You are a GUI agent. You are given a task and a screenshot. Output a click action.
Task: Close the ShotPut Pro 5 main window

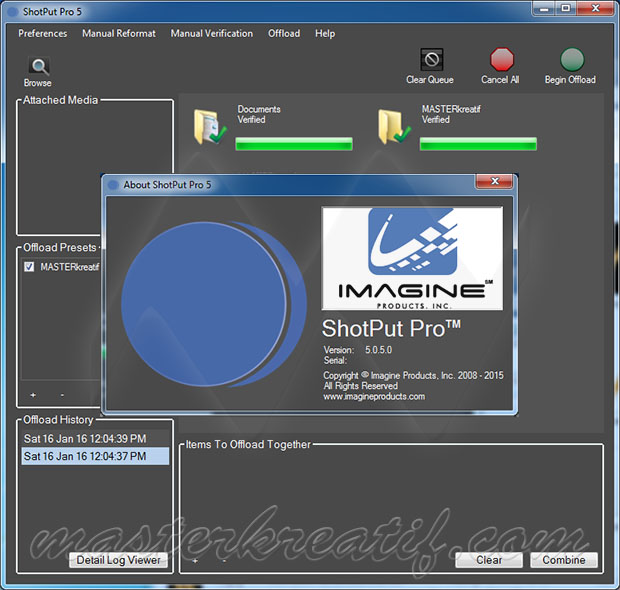coord(595,8)
